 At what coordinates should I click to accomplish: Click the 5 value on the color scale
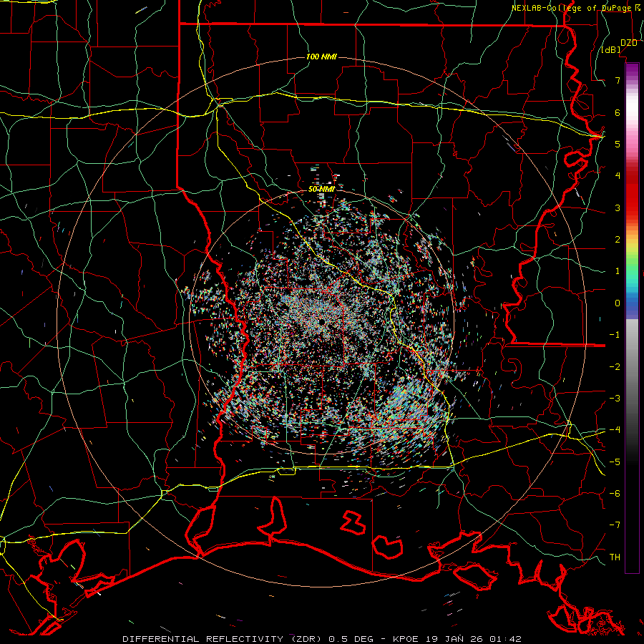(618, 144)
